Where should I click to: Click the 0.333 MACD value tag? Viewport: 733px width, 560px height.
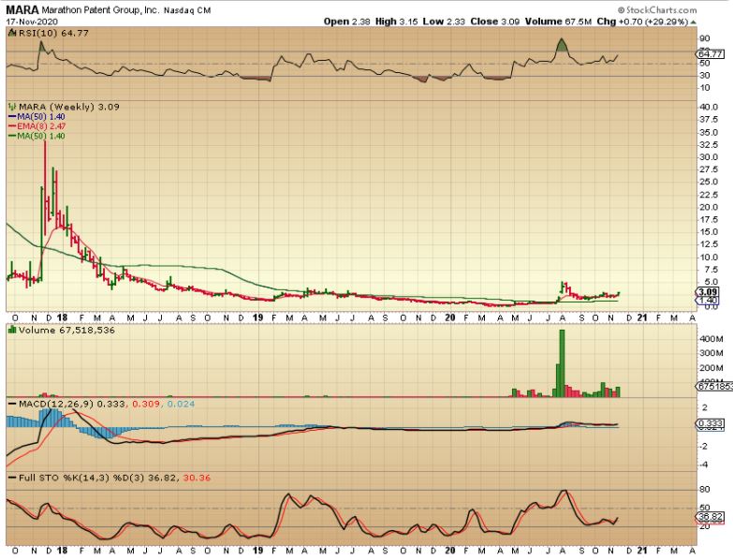(x=710, y=423)
